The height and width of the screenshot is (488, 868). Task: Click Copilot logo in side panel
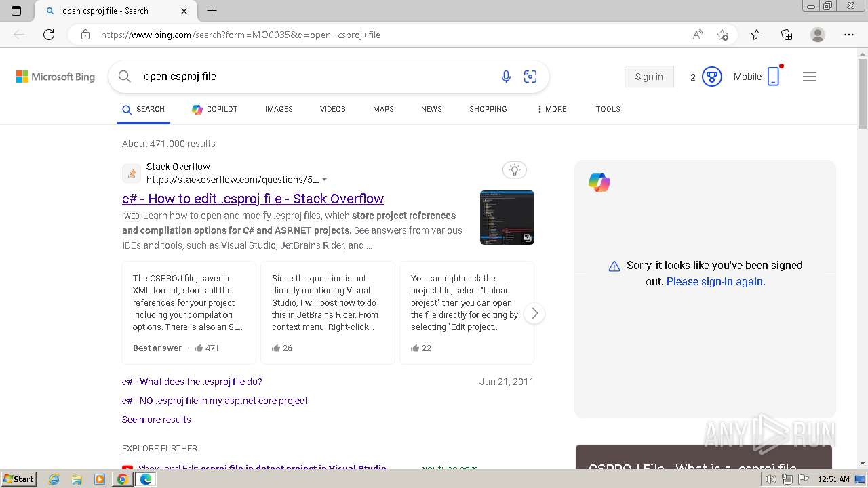pyautogui.click(x=599, y=182)
